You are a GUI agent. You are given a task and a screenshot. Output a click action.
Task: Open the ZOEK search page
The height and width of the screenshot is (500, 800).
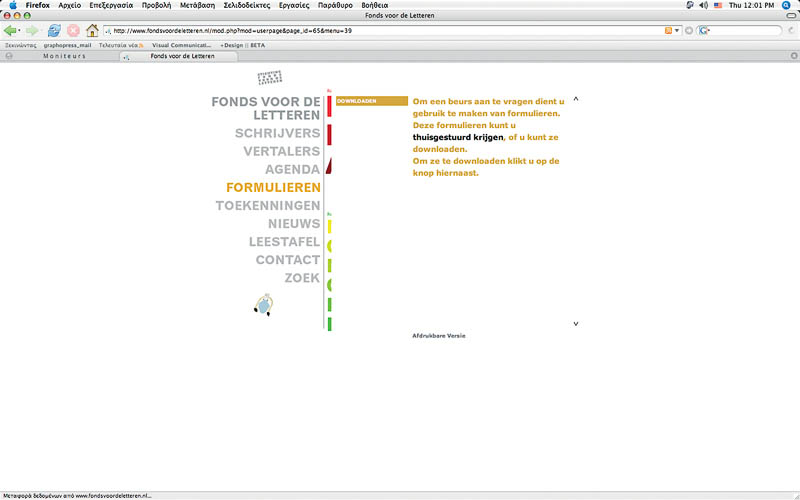(x=302, y=278)
